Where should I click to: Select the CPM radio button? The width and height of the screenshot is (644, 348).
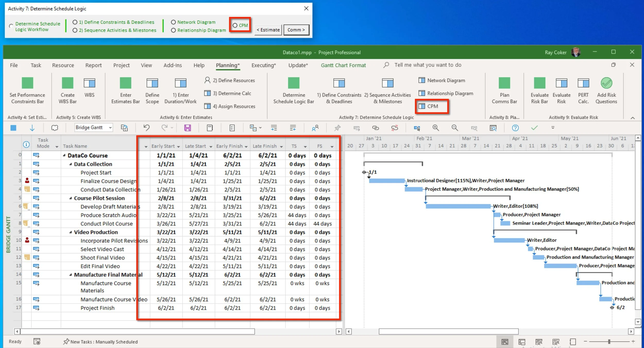coord(235,26)
